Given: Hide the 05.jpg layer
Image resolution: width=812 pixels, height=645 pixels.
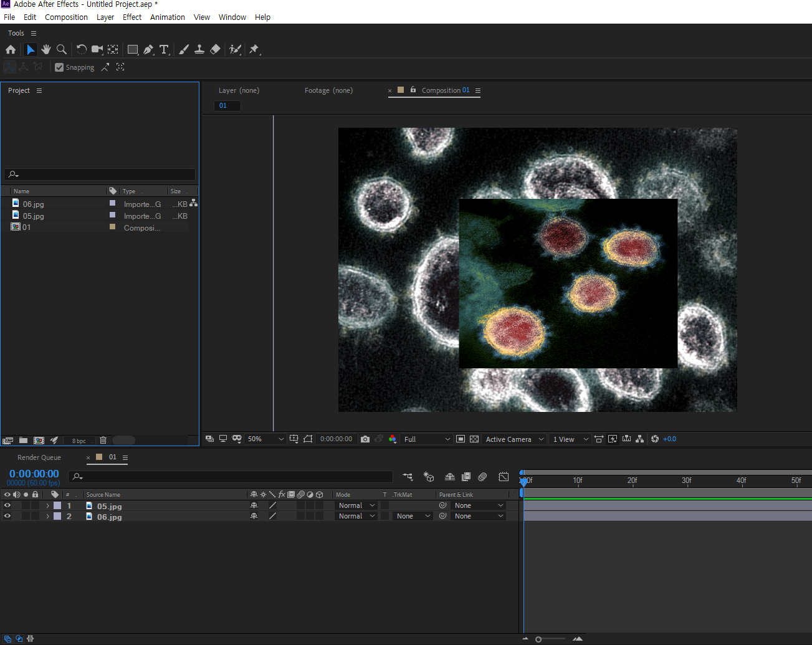Looking at the screenshot, I should click(7, 505).
